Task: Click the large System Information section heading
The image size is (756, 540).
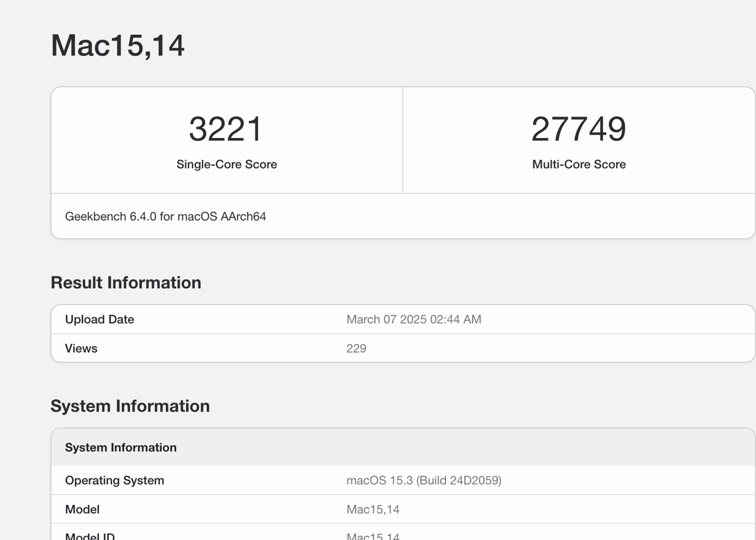Action: tap(130, 406)
